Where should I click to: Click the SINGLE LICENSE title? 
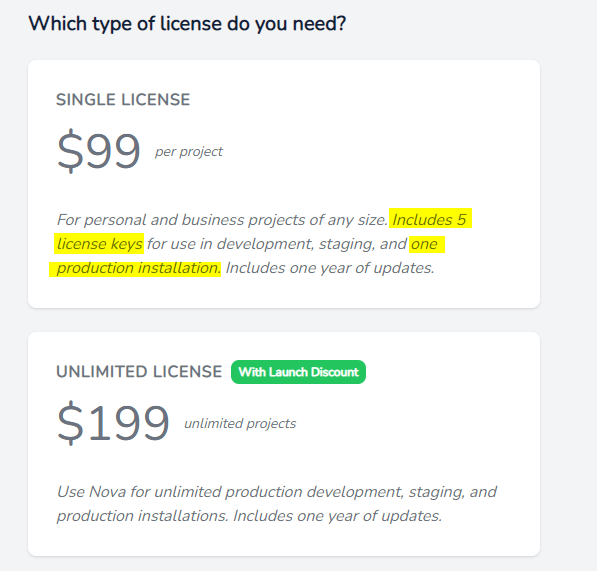[x=123, y=100]
